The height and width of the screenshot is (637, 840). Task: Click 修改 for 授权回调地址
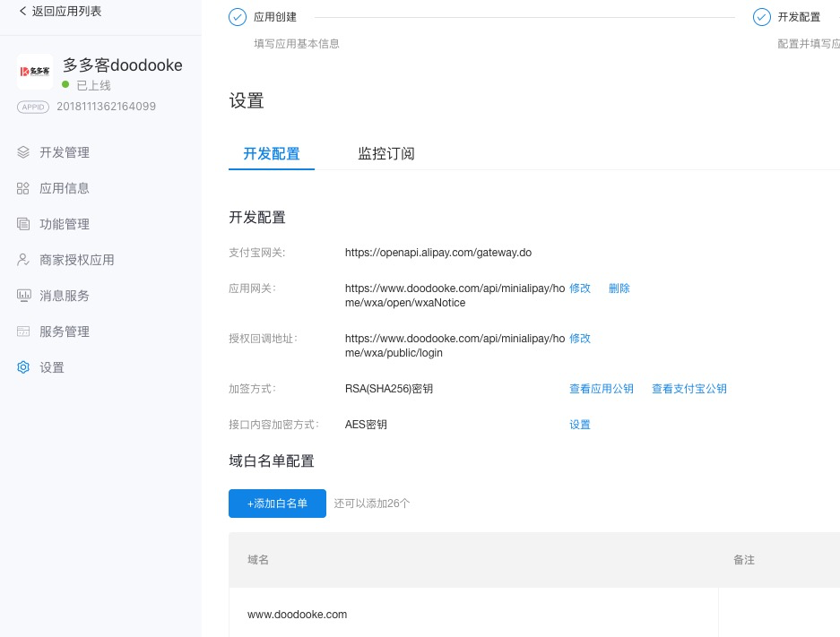coord(580,339)
